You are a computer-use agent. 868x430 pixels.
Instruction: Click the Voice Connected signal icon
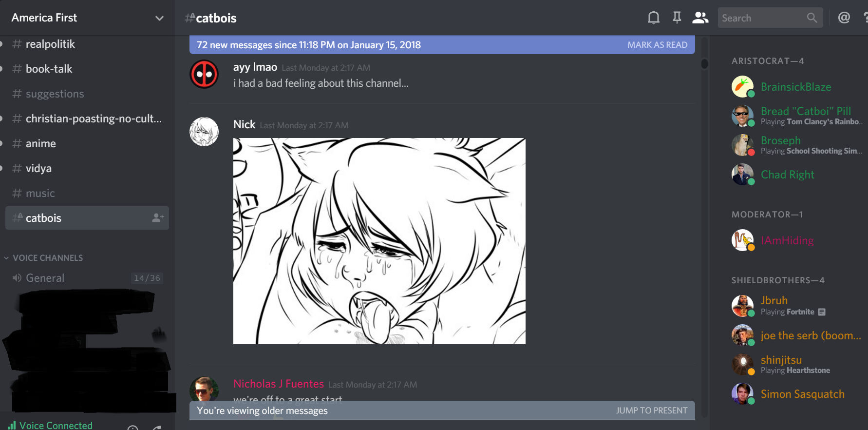coord(12,426)
